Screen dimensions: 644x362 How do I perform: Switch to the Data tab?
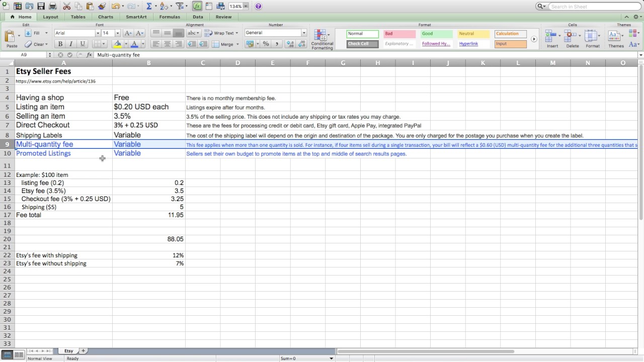(x=198, y=17)
